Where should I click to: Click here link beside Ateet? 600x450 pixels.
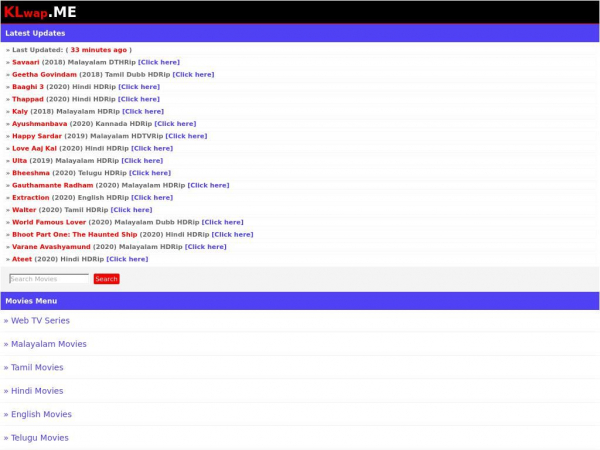point(127,259)
